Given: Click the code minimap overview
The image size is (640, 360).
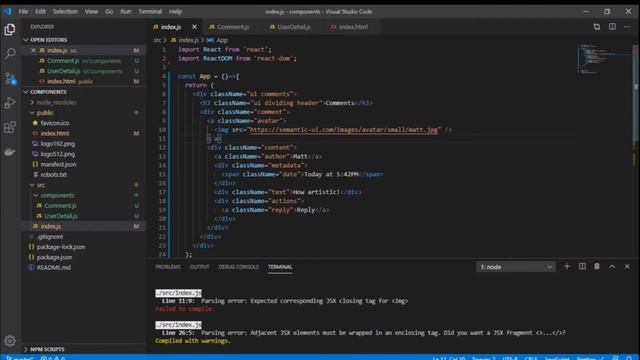Looking at the screenshot, I should [x=604, y=59].
